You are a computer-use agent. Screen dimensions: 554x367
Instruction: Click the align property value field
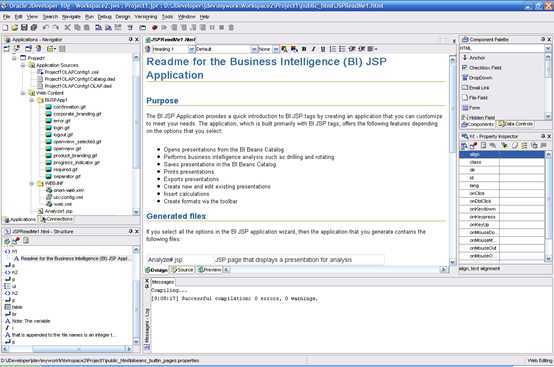pyautogui.click(x=521, y=154)
